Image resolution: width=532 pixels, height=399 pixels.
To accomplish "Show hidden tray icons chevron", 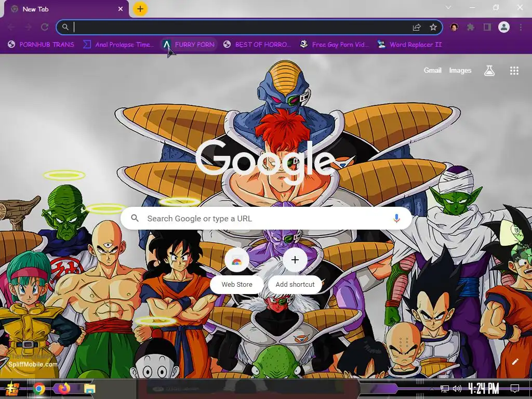I will 432,389.
